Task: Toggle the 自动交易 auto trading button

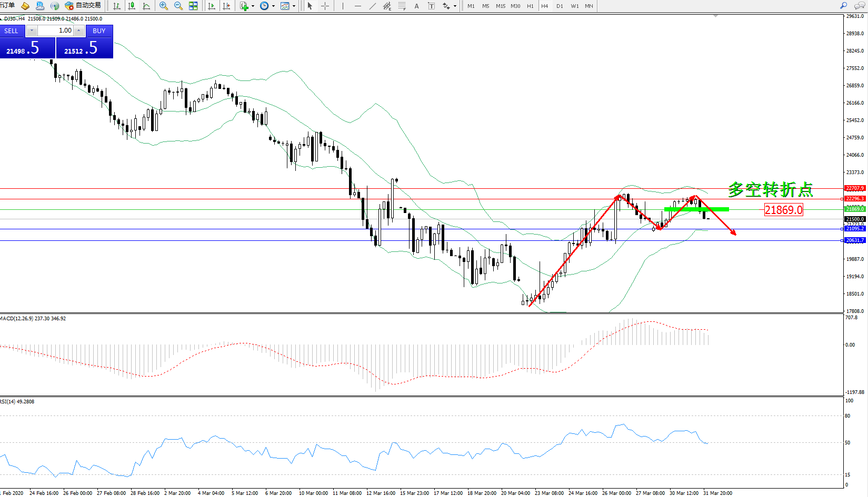Action: [x=83, y=6]
